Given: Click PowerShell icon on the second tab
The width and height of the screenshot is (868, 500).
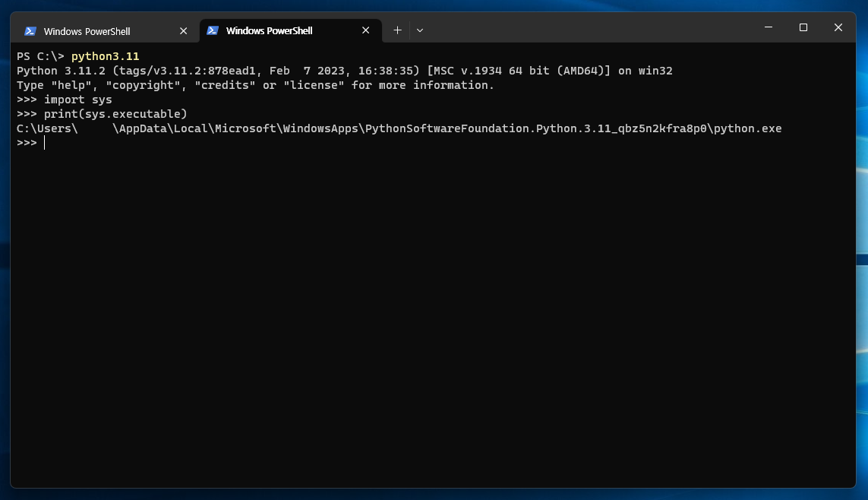Looking at the screenshot, I should [x=213, y=30].
